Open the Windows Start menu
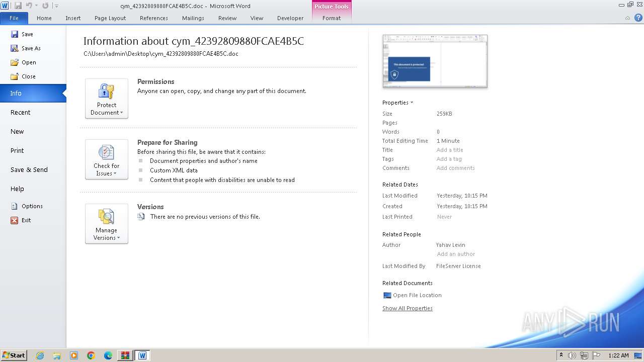This screenshot has height=362, width=644. click(x=14, y=355)
